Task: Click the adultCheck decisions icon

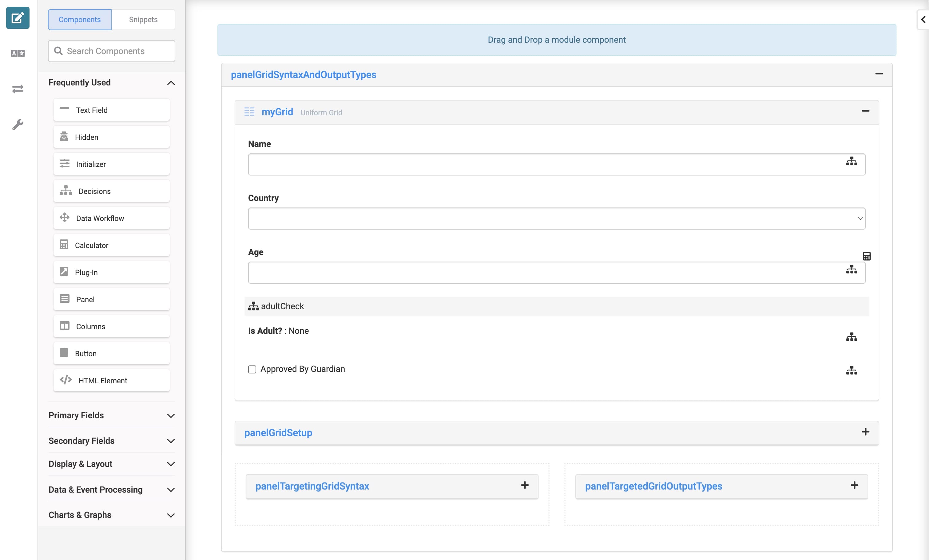Action: (253, 306)
